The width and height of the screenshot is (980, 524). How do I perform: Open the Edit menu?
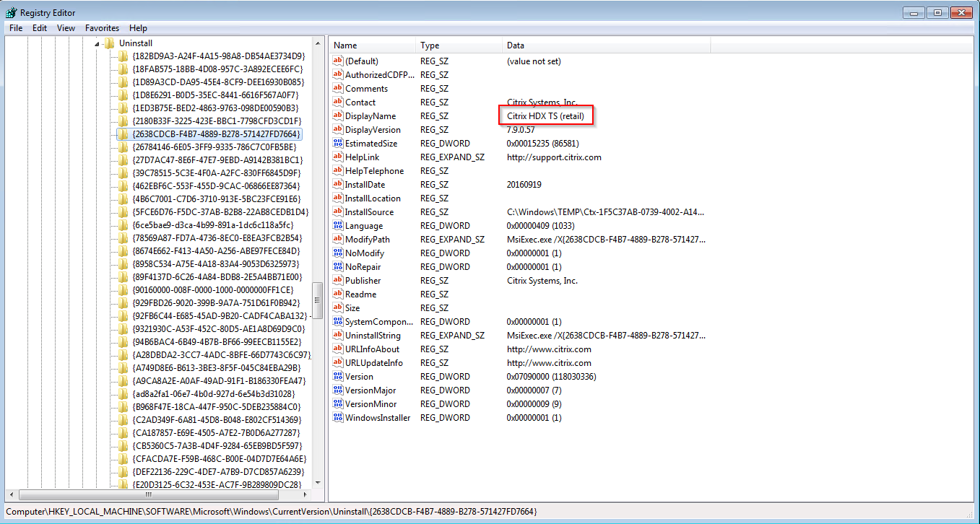pos(40,28)
